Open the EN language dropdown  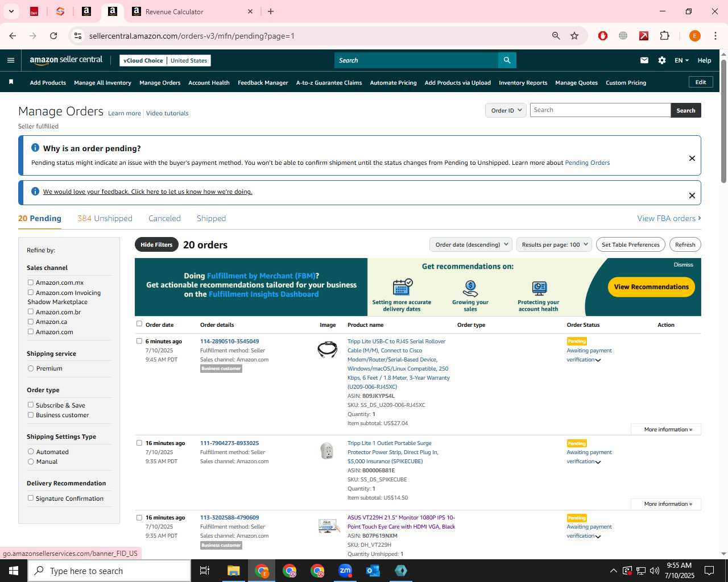tap(681, 60)
